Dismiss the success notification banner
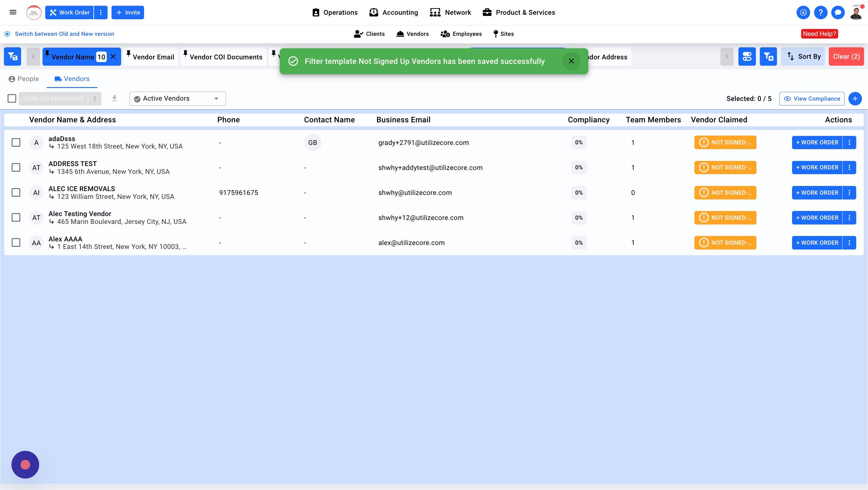This screenshot has height=490, width=868. 571,61
